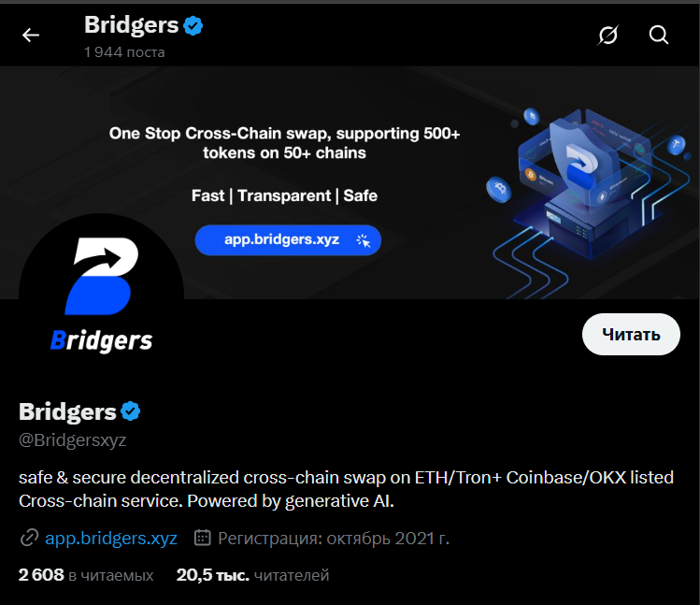The image size is (700, 605).
Task: Click the link chain icon near the website
Action: [x=30, y=538]
